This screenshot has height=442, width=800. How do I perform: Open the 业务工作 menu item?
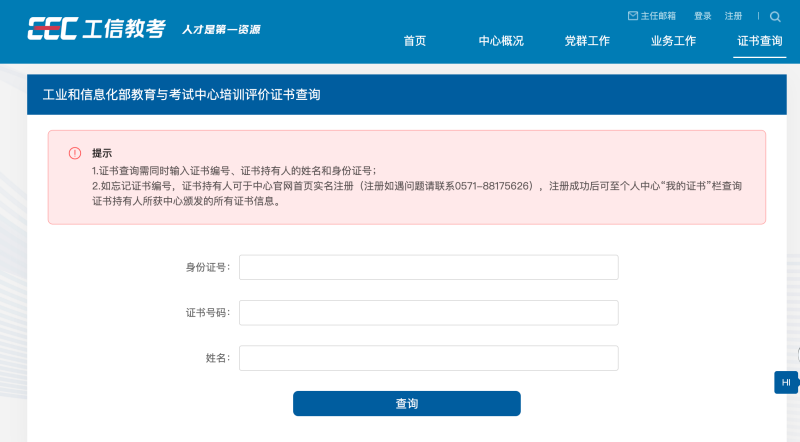673,41
